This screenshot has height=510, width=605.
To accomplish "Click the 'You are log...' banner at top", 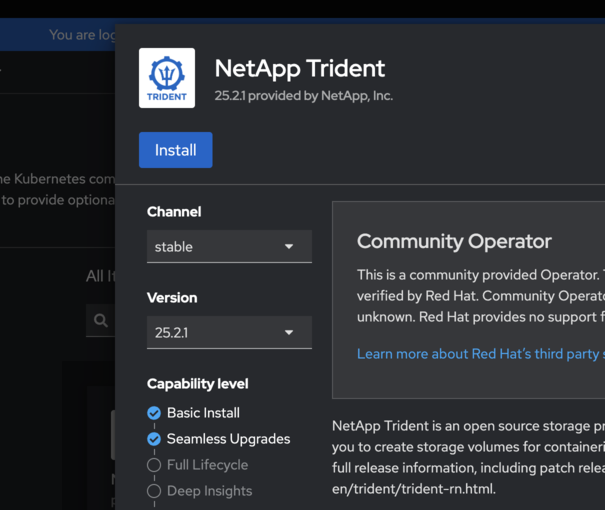I will 82,35.
